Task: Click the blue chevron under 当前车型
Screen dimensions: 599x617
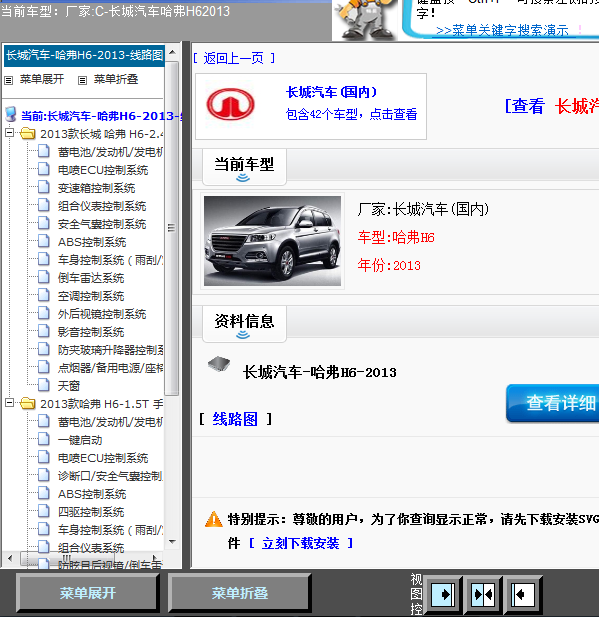Action: [243, 178]
